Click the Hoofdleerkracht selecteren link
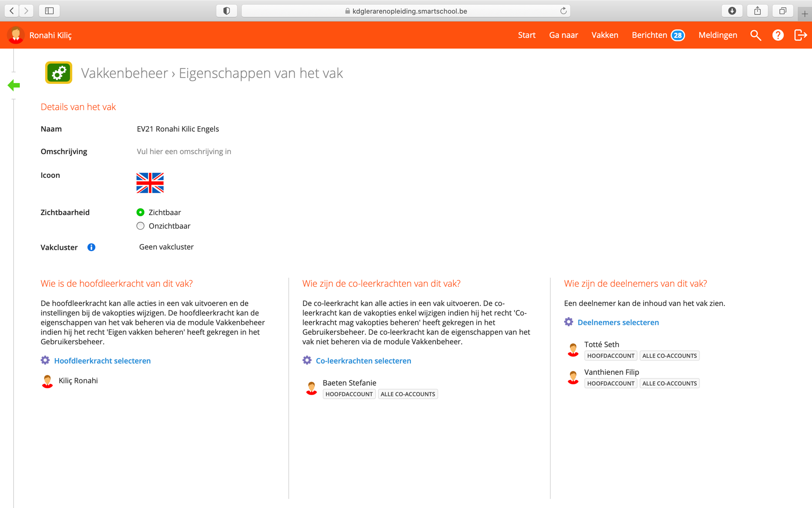Screen dimensions: 812x508 (x=102, y=361)
